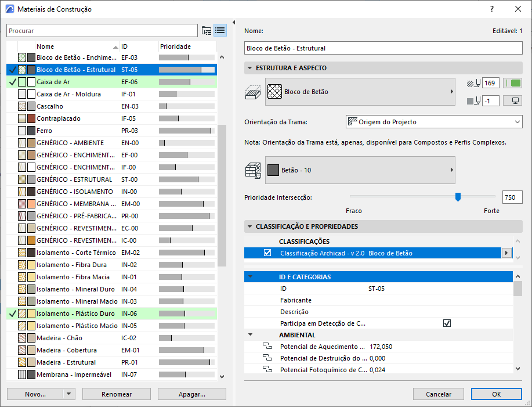The width and height of the screenshot is (532, 407).
Task: Click the properties list scrollbar down arrow
Action: pyautogui.click(x=517, y=368)
